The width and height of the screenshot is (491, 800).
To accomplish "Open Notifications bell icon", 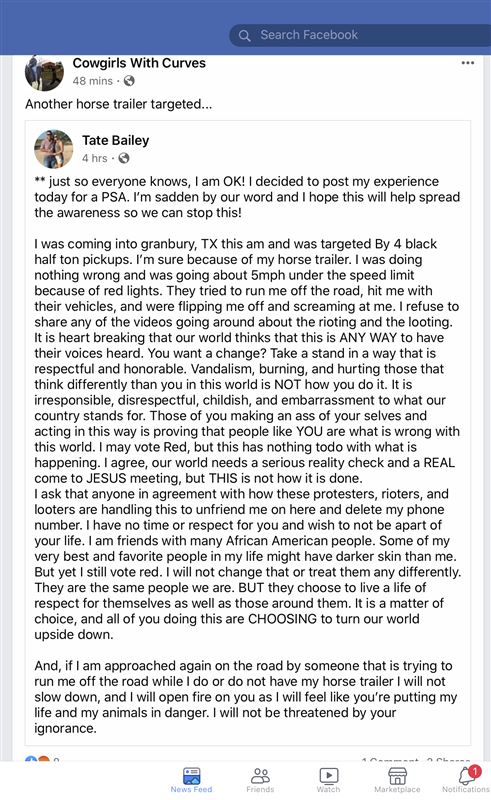I will [466, 777].
